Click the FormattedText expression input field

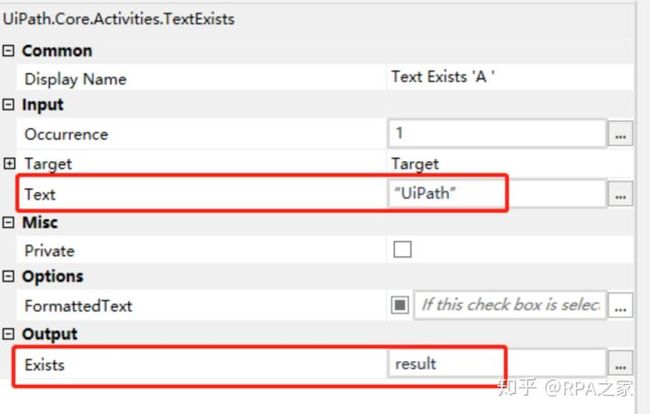click(510, 305)
